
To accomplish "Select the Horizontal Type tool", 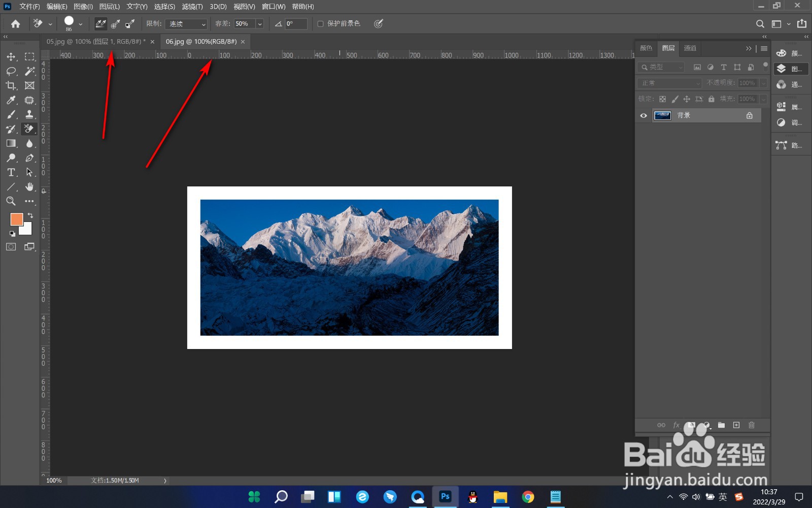I will tap(11, 172).
